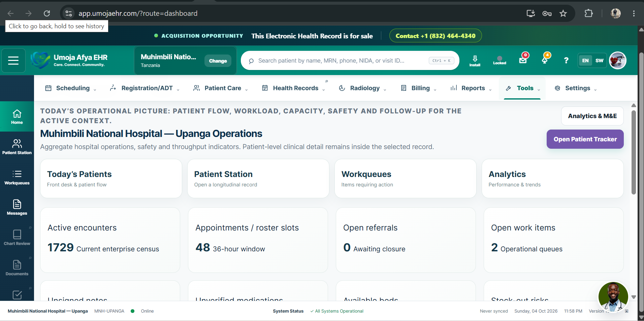Viewport: 644px width, 321px height.
Task: Click All Systems Operational status
Action: click(337, 311)
